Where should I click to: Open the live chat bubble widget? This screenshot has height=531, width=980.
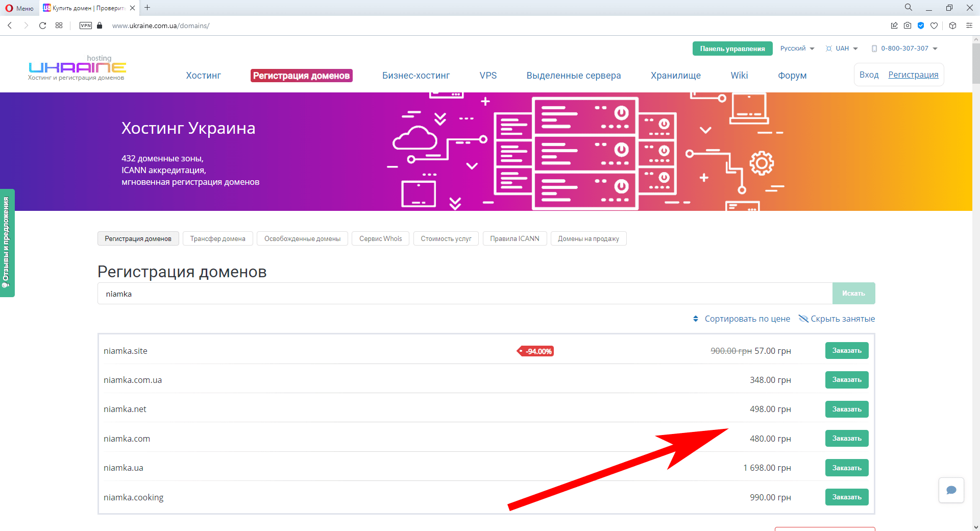point(951,490)
